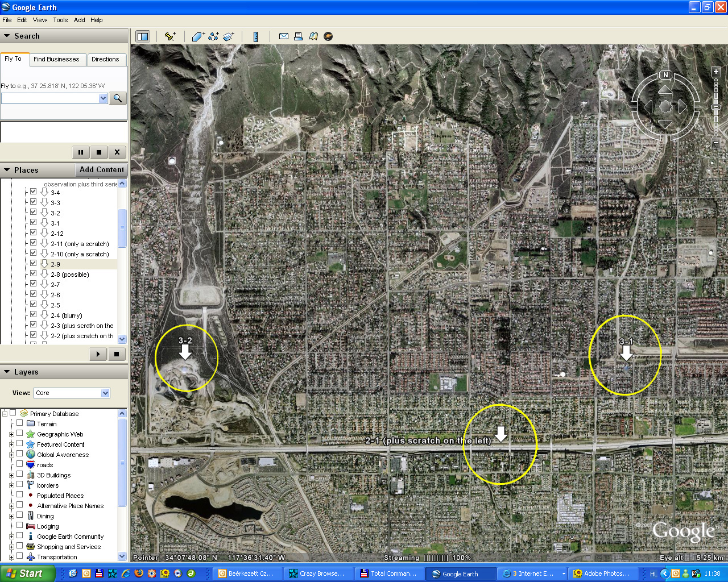This screenshot has width=728, height=582.
Task: Select the Ruler measuring tool
Action: (x=255, y=36)
